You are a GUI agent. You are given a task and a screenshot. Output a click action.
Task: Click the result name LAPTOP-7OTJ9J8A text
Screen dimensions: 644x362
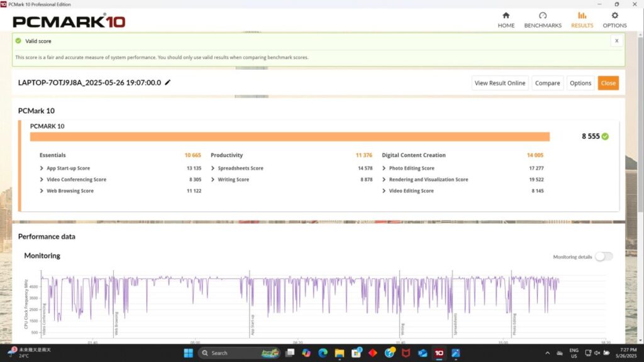[89, 82]
